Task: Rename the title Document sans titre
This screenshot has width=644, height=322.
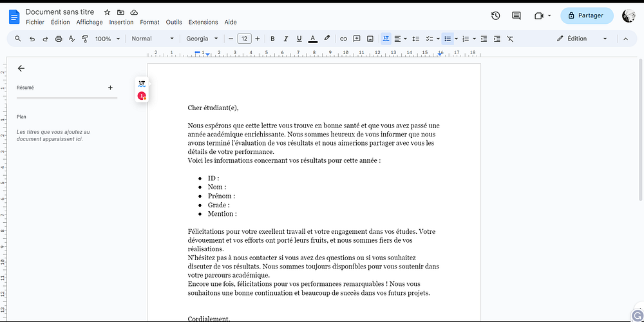Action: click(60, 12)
